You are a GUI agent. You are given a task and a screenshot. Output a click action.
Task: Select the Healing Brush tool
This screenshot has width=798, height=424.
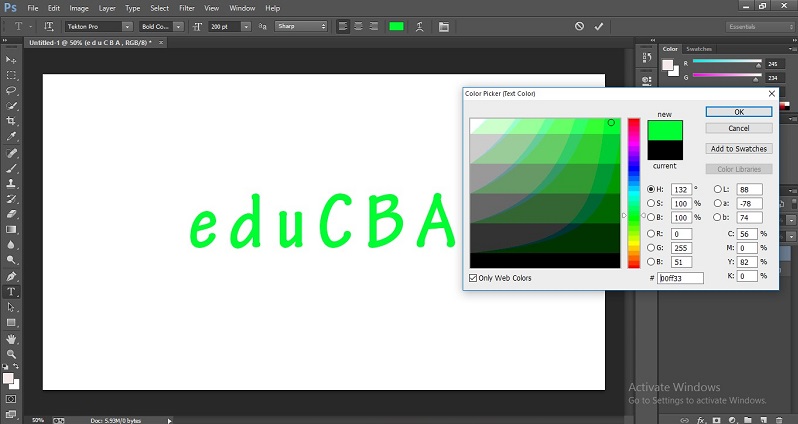(11, 153)
